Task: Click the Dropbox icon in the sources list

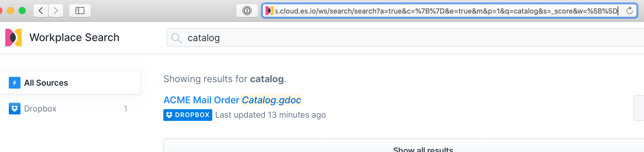Action: coord(15,109)
